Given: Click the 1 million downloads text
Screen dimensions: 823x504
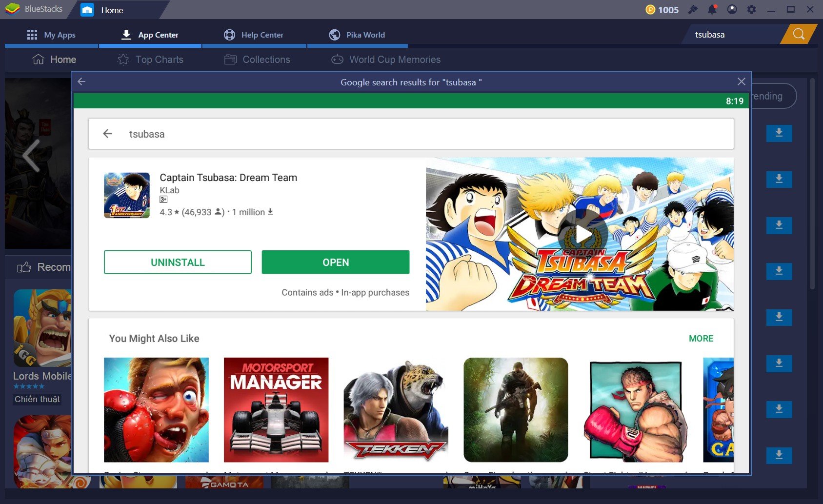Looking at the screenshot, I should [x=252, y=212].
